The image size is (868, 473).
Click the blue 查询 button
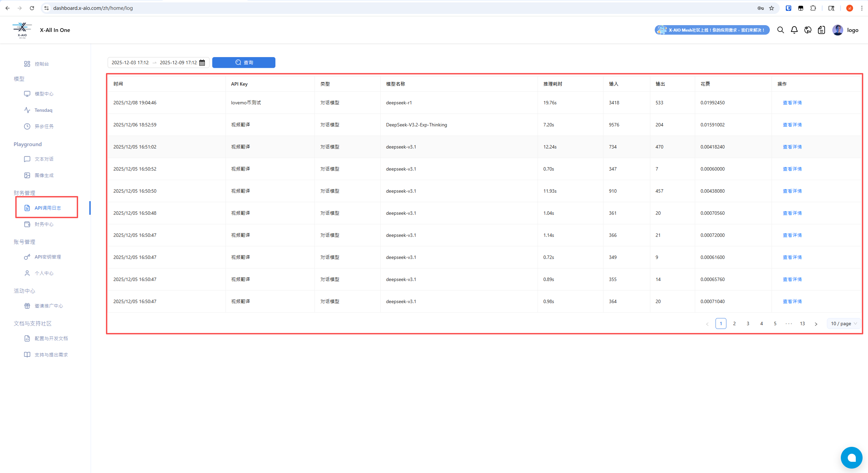click(243, 63)
